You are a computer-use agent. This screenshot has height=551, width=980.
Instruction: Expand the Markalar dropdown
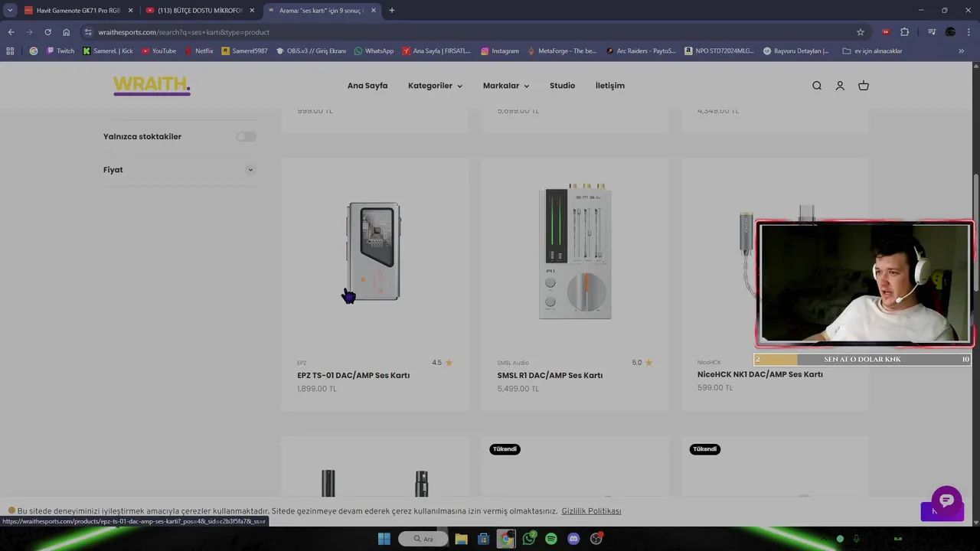tap(506, 86)
